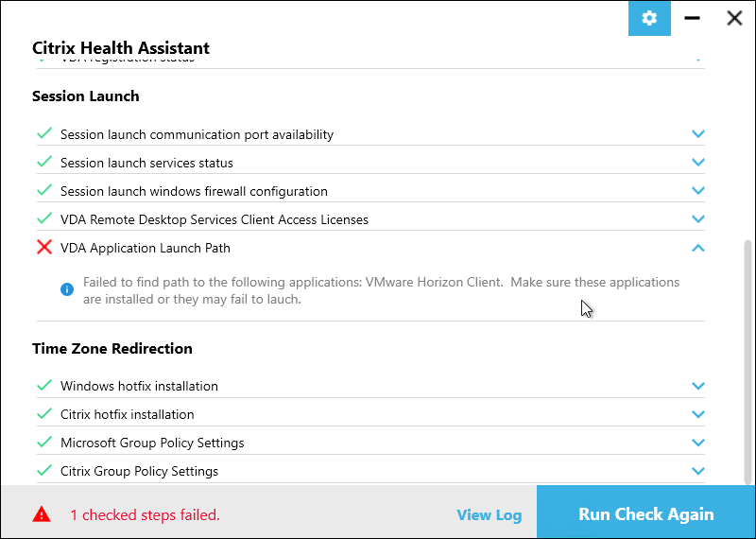
Task: Select the Windows hotfix installation row text
Action: [x=139, y=386]
